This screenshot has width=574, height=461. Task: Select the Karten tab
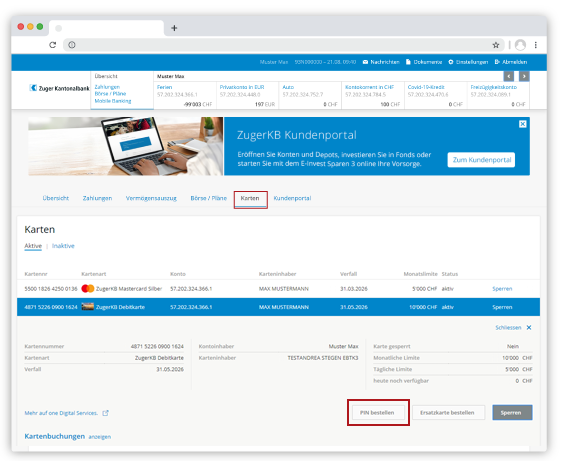point(250,198)
